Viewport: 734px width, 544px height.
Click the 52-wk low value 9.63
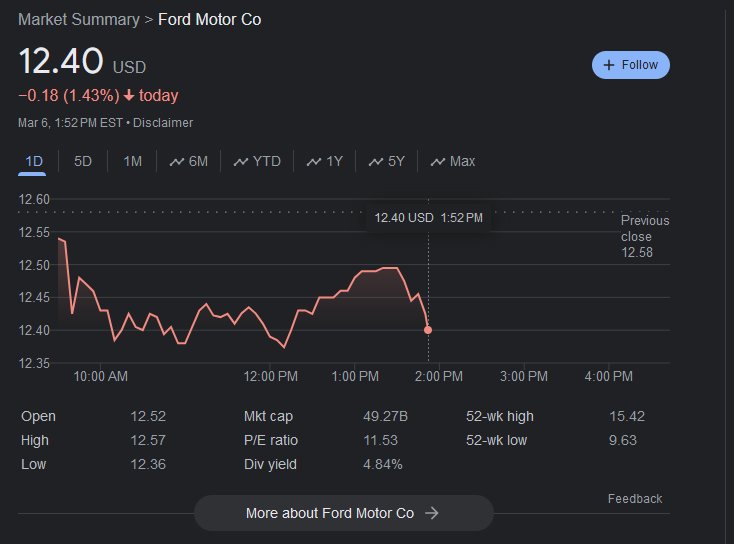(623, 440)
